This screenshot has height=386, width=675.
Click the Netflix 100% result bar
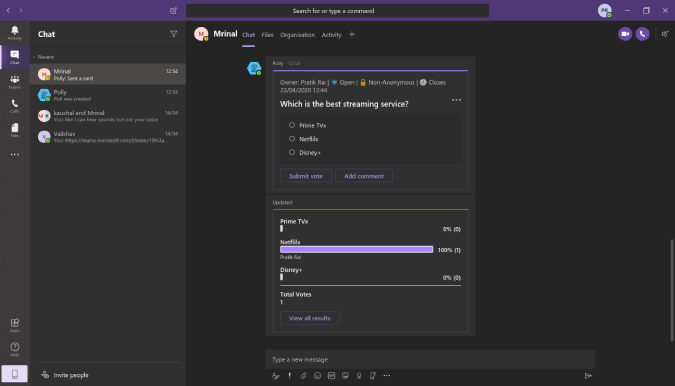tap(356, 250)
